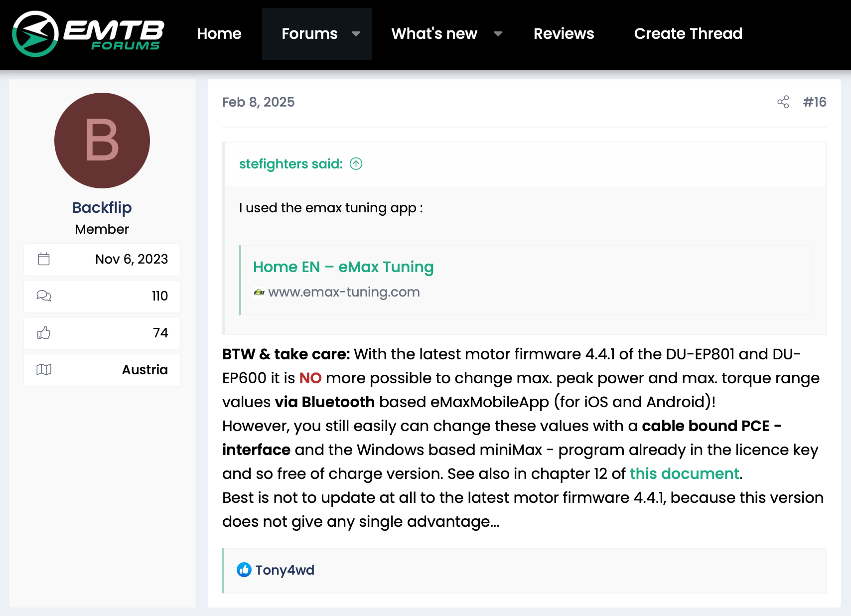This screenshot has height=616, width=851.
Task: Click the calendar joined-date icon
Action: pyautogui.click(x=44, y=259)
